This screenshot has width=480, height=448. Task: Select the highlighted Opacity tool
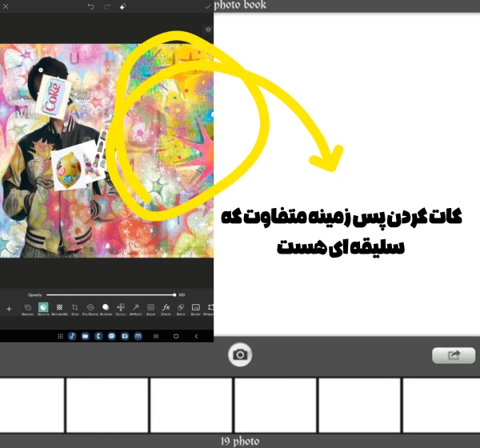click(x=43, y=309)
